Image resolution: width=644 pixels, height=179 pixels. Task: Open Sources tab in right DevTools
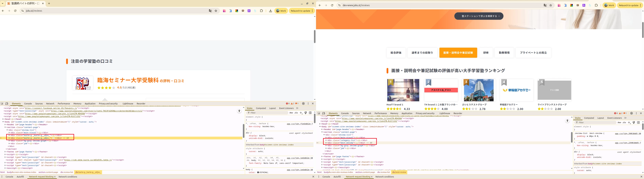[x=356, y=113]
